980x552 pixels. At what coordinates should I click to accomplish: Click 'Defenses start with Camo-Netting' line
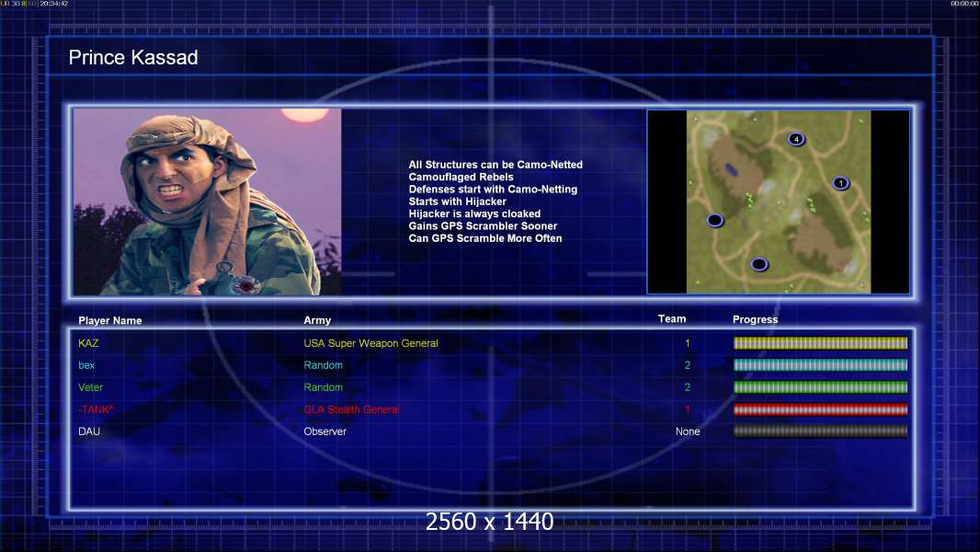pos(493,190)
